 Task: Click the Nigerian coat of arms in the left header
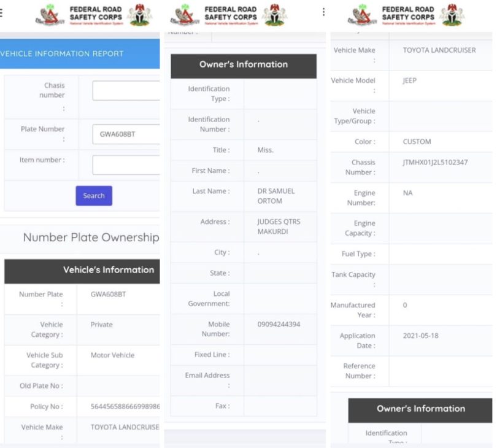[139, 15]
